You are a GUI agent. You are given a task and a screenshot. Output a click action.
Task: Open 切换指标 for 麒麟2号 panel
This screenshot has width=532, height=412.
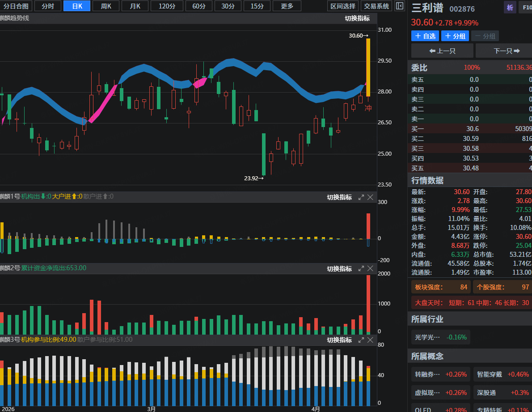point(339,269)
